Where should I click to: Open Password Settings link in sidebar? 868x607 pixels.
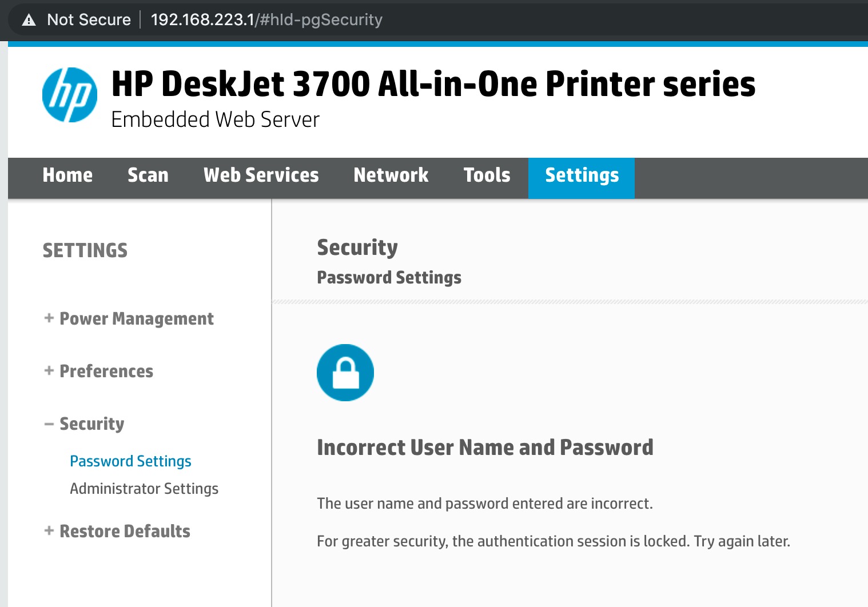[130, 461]
